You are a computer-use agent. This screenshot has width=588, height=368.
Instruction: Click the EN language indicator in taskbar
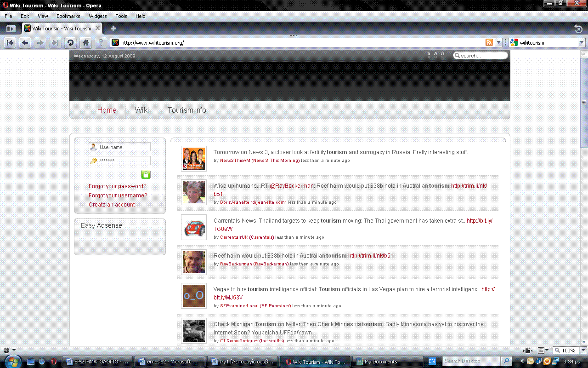point(432,362)
